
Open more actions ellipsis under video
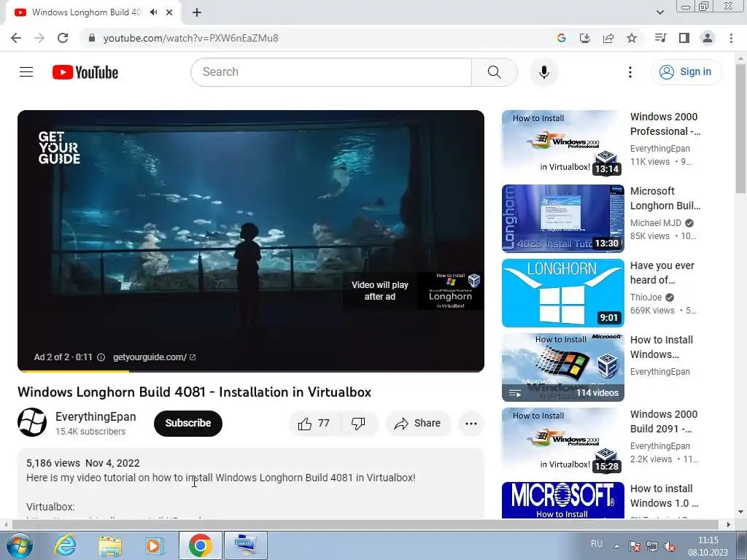[471, 424]
